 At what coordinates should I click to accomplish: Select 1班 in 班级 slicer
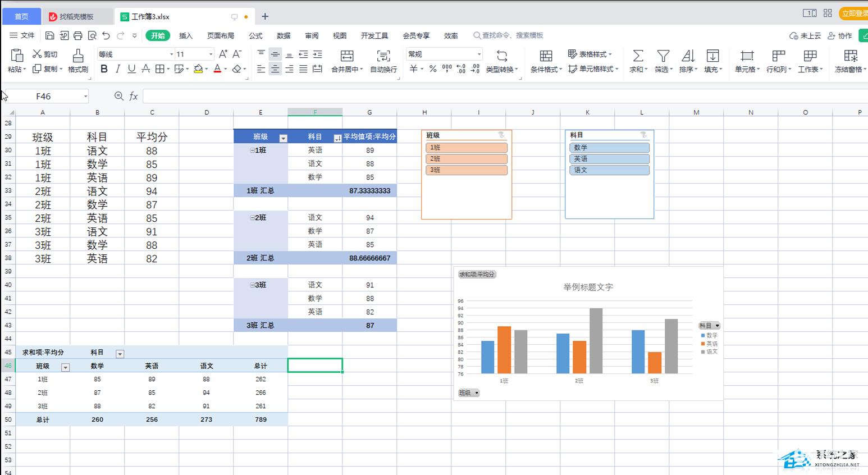coord(467,148)
